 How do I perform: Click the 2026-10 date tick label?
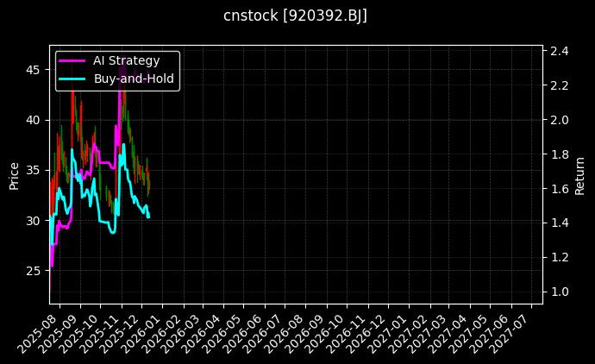(329, 331)
